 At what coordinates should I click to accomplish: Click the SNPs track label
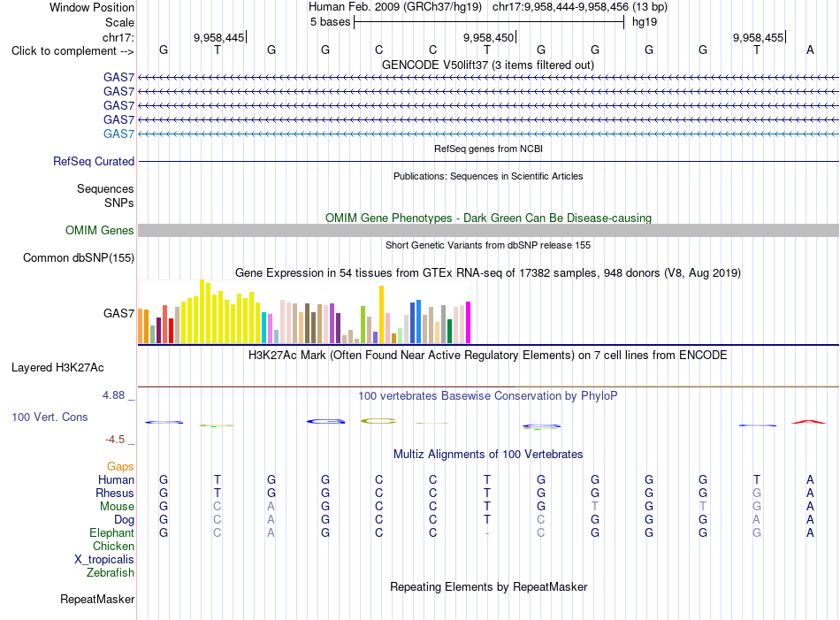point(119,203)
